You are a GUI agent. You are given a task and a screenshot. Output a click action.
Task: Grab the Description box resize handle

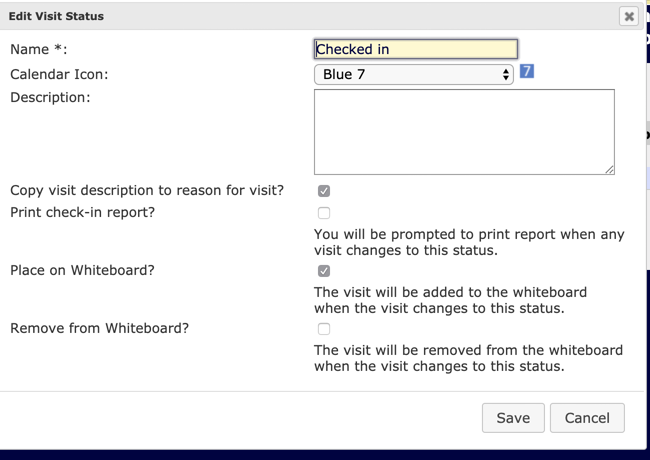[609, 169]
